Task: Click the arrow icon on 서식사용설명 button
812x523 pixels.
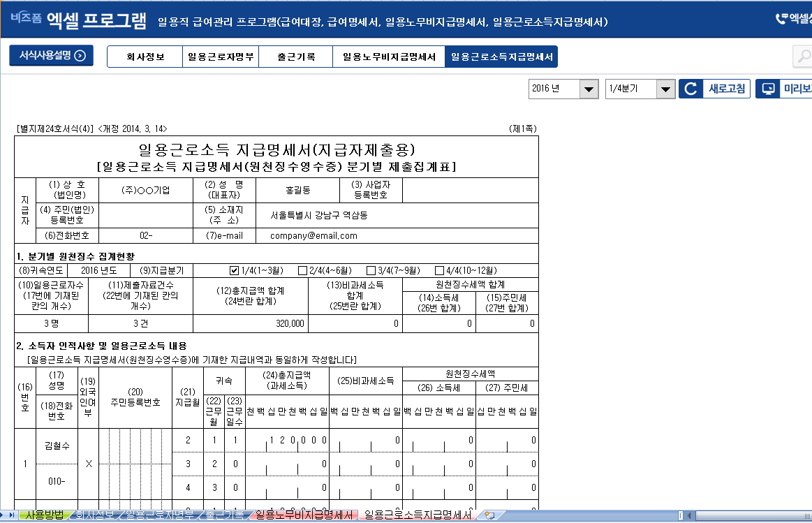Action: point(80,56)
